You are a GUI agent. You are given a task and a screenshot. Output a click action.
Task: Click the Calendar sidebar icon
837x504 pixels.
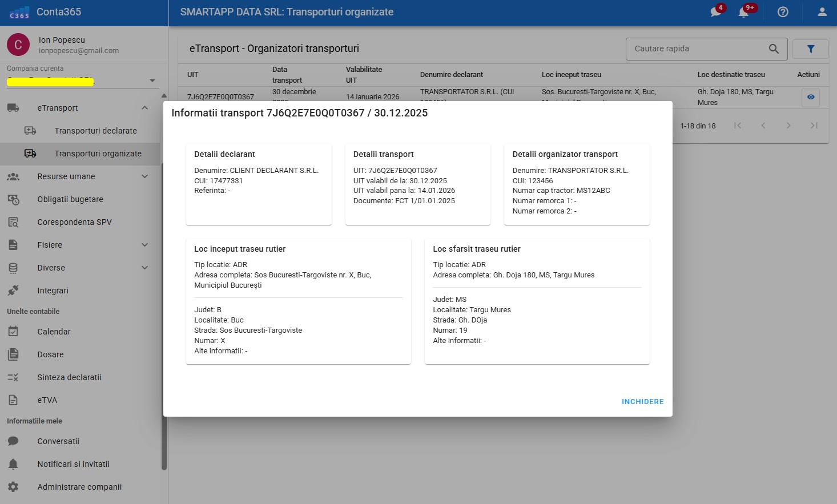[13, 332]
